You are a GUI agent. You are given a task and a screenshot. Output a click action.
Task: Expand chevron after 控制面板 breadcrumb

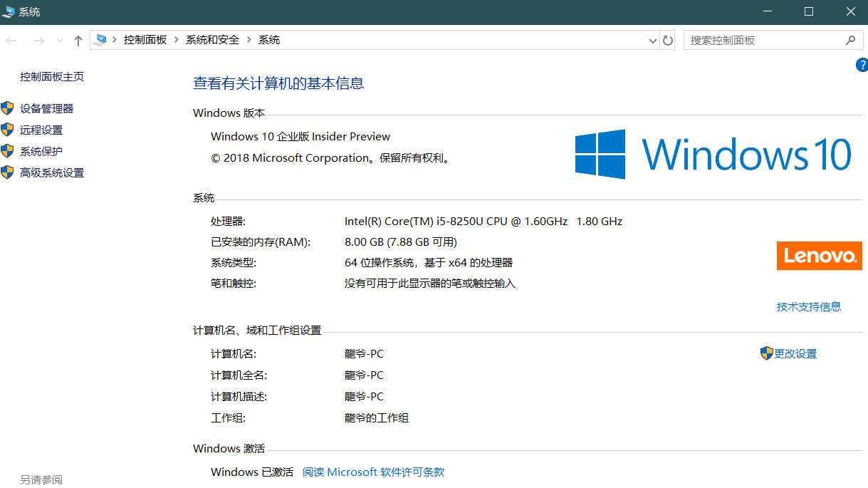(x=176, y=40)
